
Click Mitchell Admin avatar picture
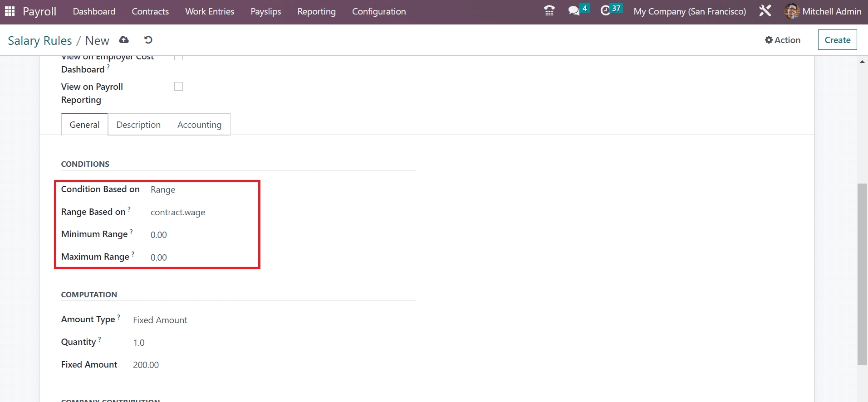(792, 11)
